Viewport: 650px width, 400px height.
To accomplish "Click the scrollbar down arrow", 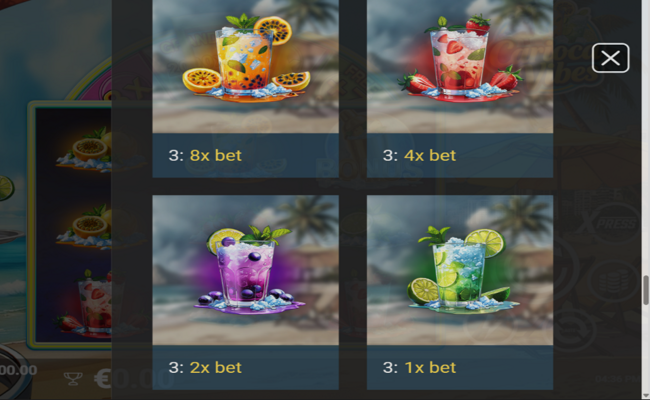I will (x=645, y=396).
